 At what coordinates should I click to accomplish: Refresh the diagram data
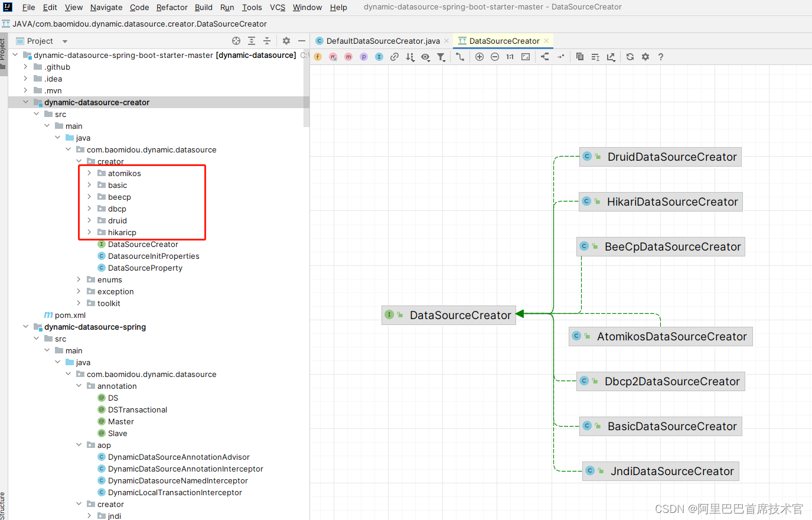630,57
